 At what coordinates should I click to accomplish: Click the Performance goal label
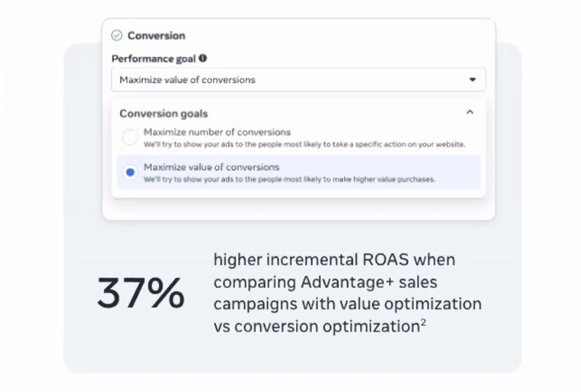[x=153, y=59]
